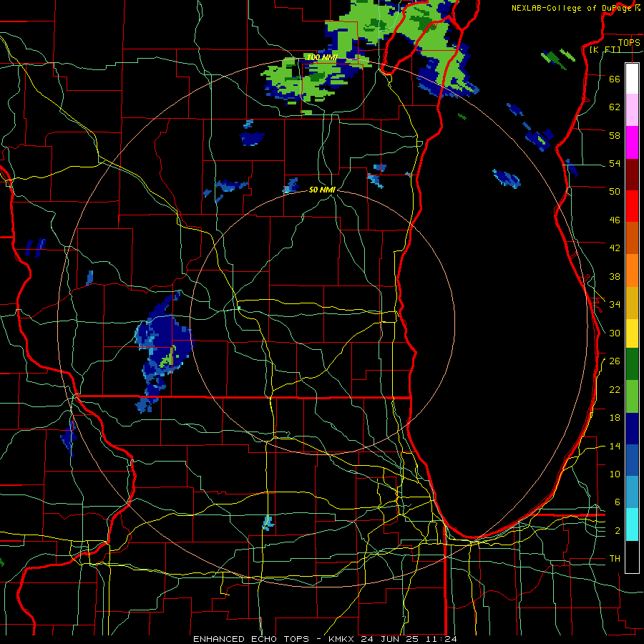Click the legend value 34
The height and width of the screenshot is (644, 644).
615,305
